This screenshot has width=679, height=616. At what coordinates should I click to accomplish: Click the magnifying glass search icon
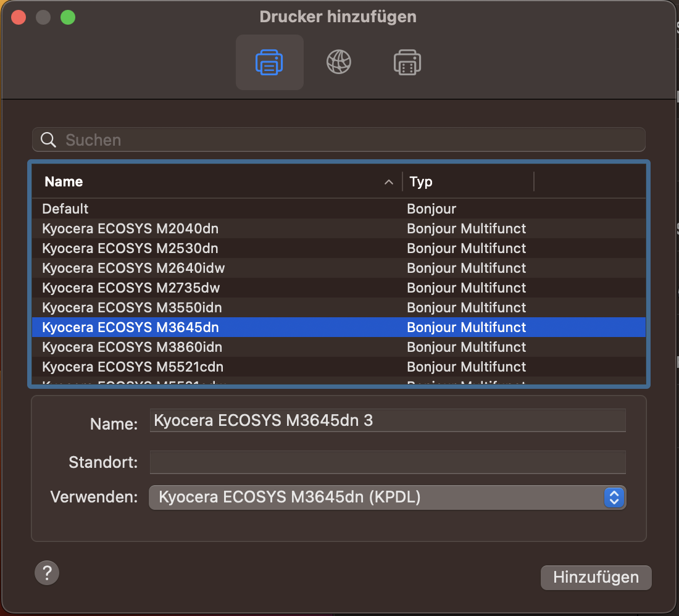pos(49,140)
